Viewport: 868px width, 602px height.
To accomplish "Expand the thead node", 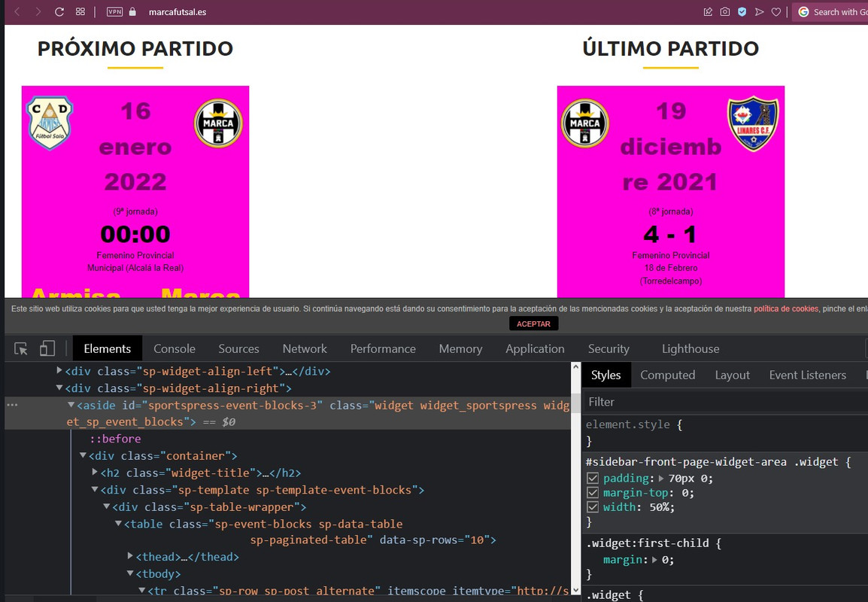I will pos(130,555).
